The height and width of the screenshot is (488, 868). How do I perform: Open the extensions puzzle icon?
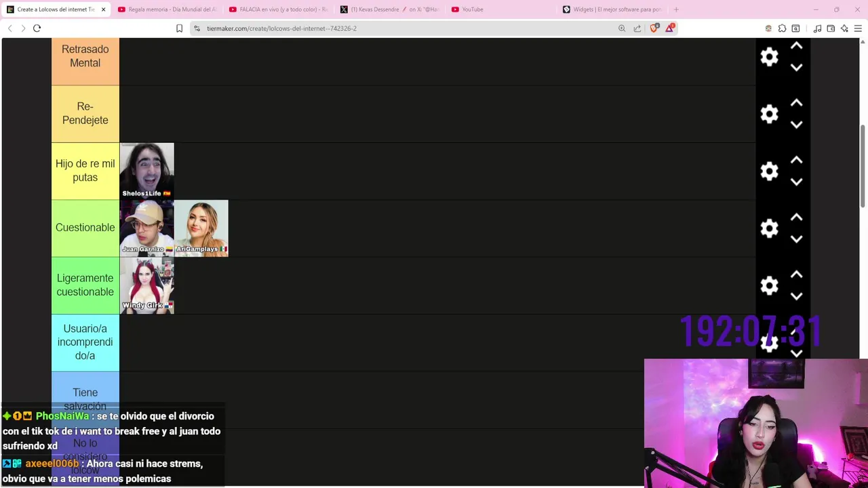pos(782,28)
